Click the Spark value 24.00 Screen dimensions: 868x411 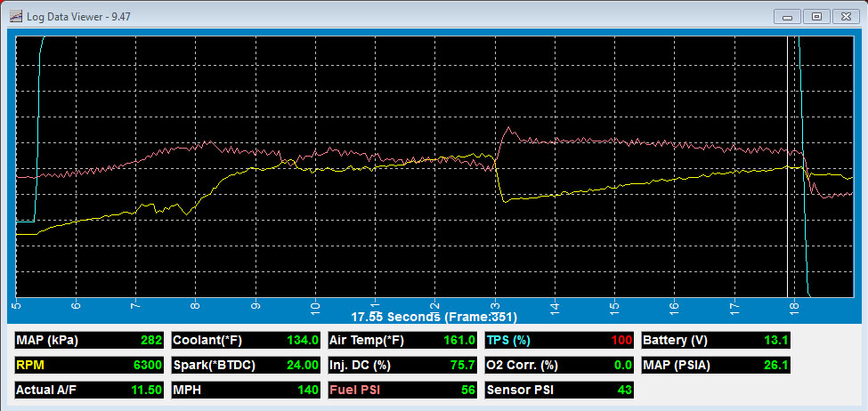(x=303, y=366)
